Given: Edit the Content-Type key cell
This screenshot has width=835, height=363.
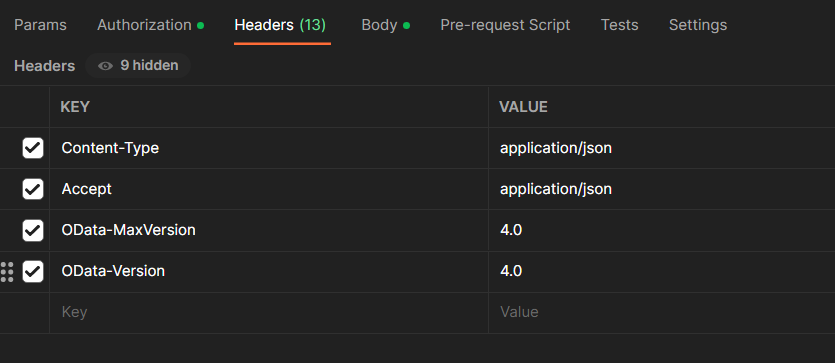Looking at the screenshot, I should coord(269,148).
